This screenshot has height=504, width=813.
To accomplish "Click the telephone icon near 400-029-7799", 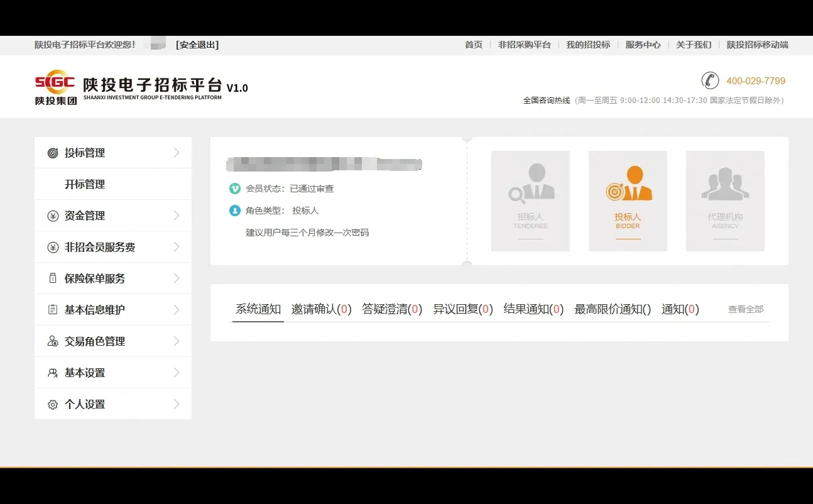I will click(710, 80).
